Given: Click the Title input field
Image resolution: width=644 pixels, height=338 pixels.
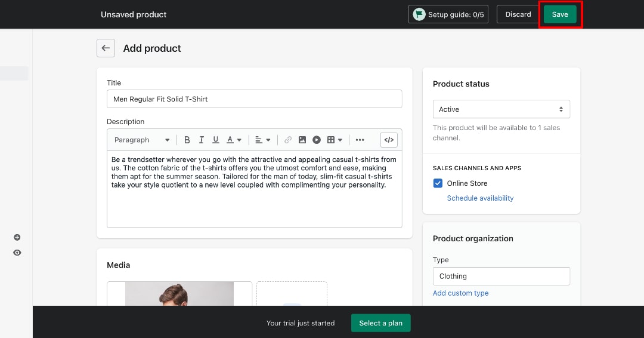Looking at the screenshot, I should point(254,99).
